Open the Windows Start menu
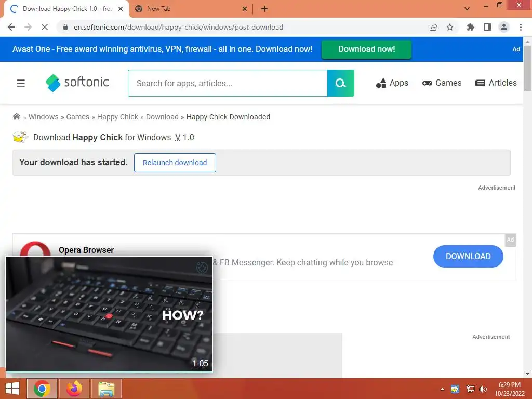 tap(12, 389)
